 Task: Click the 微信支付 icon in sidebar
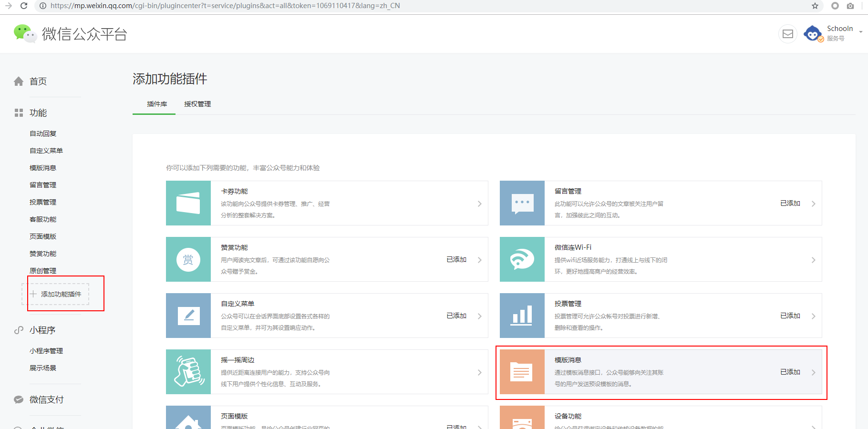19,399
